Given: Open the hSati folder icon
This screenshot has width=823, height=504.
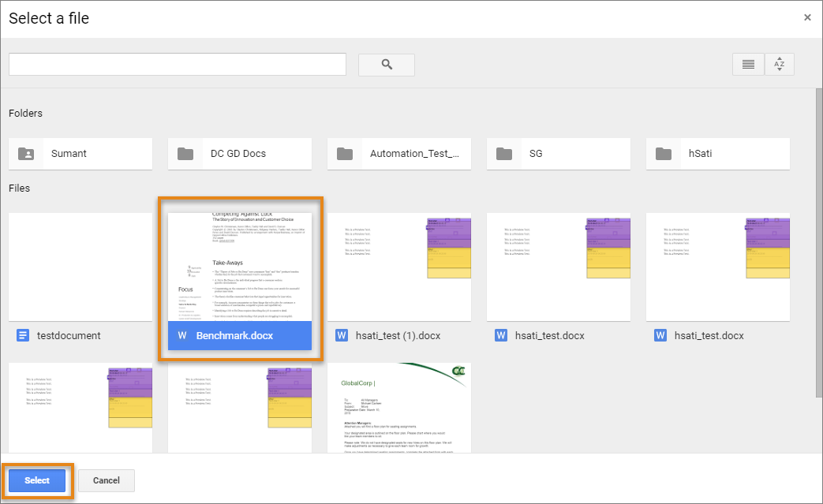Looking at the screenshot, I should [x=664, y=153].
